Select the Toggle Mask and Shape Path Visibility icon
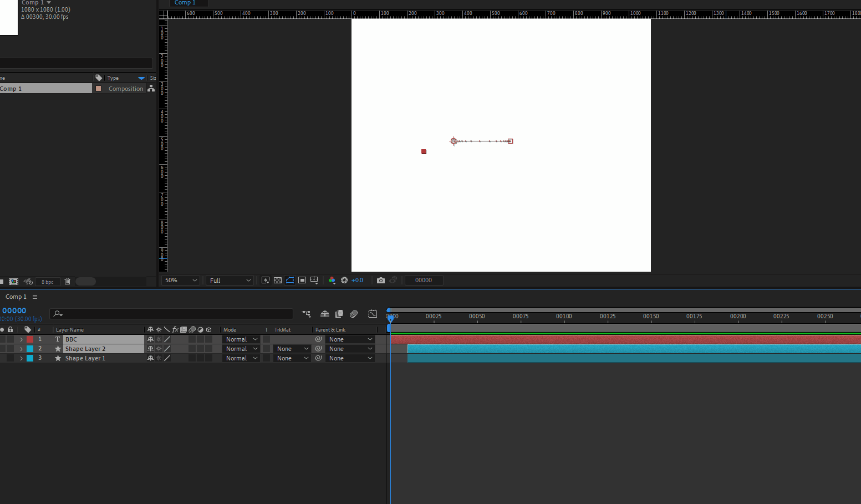 click(x=290, y=280)
